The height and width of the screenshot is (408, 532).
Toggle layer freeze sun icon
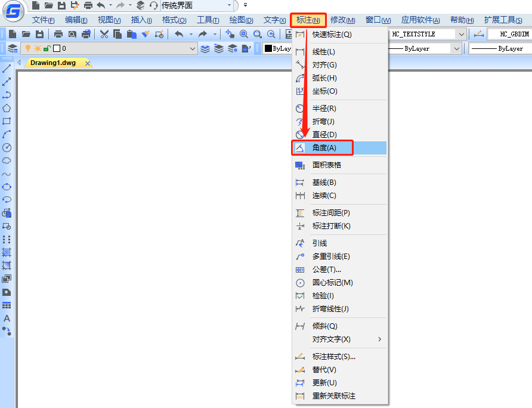click(38, 48)
